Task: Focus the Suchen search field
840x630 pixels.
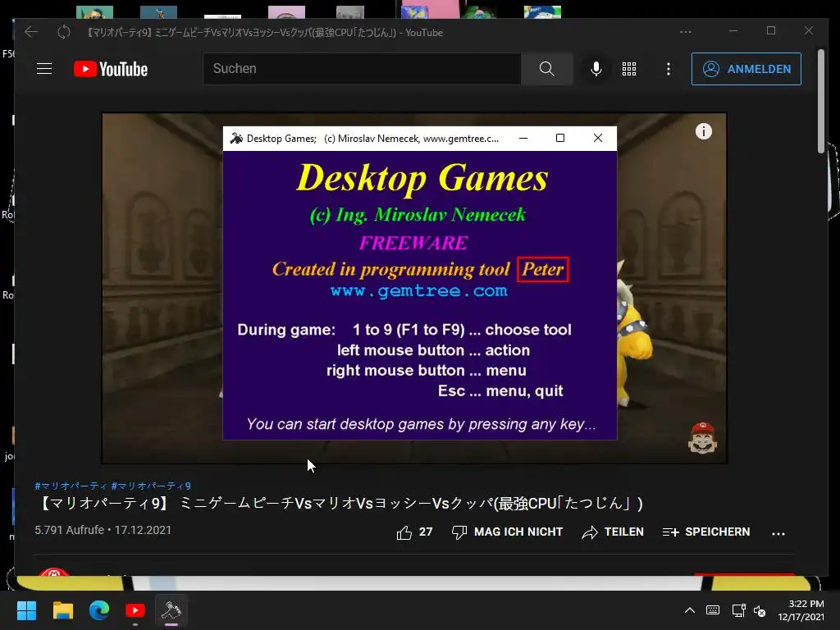Action: coord(362,69)
